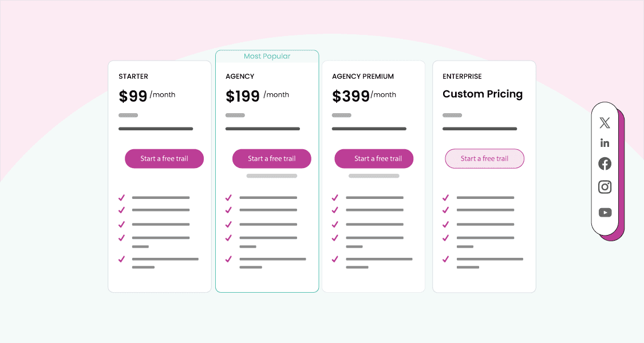Open the Facebook social icon

point(605,164)
